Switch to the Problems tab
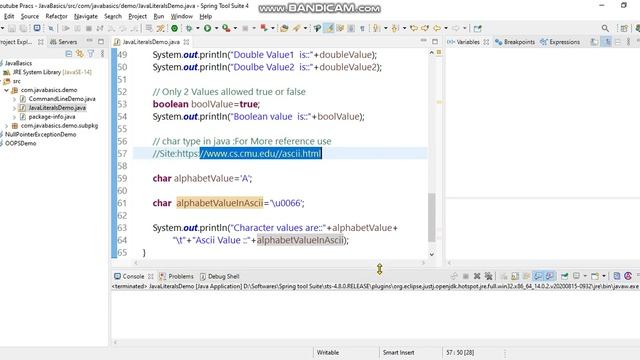 (x=176, y=276)
